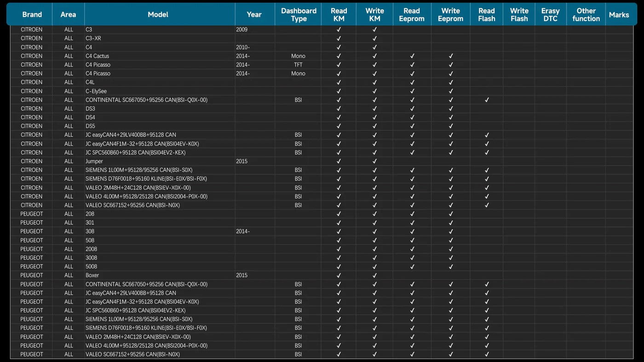Click the 2014- year in 308 row

click(255, 232)
